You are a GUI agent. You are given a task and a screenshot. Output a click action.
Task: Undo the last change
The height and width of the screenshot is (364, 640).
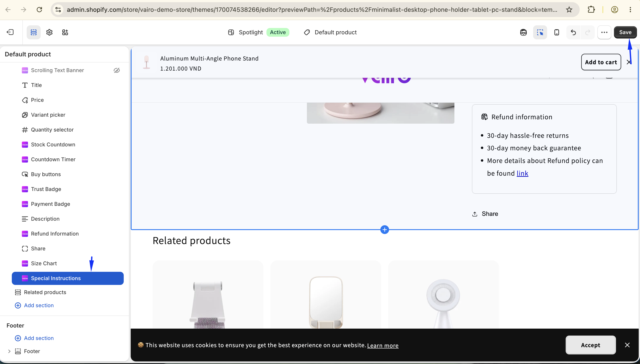coord(573,32)
